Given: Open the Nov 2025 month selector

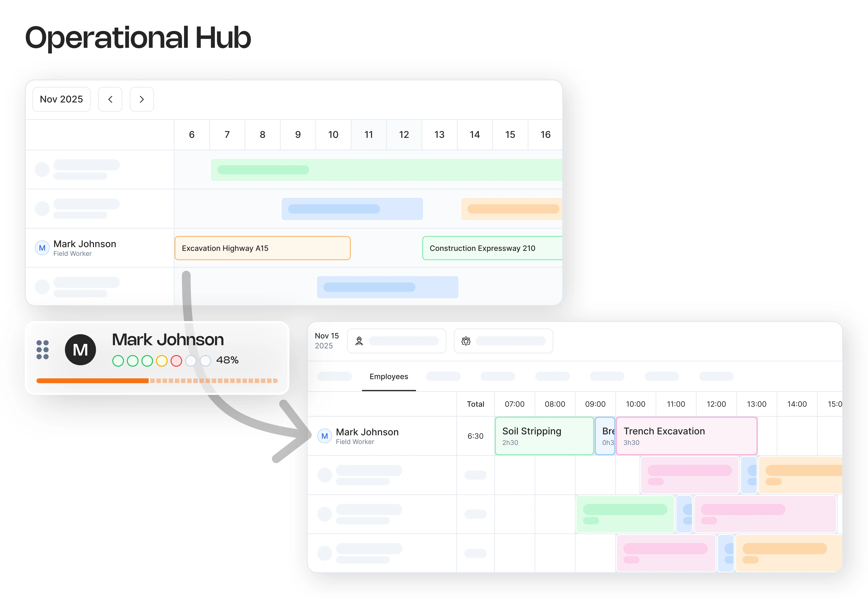Looking at the screenshot, I should [x=61, y=99].
